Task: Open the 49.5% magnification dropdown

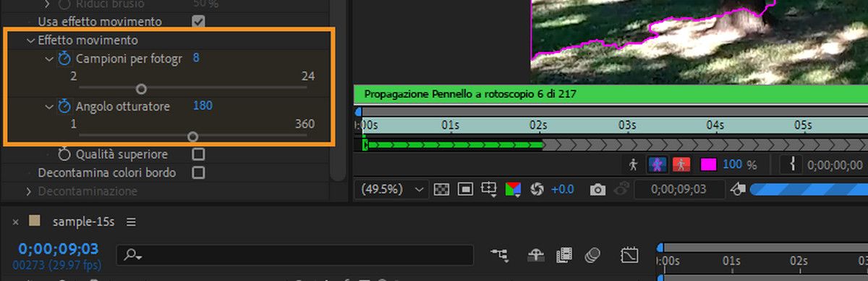Action: click(x=392, y=189)
